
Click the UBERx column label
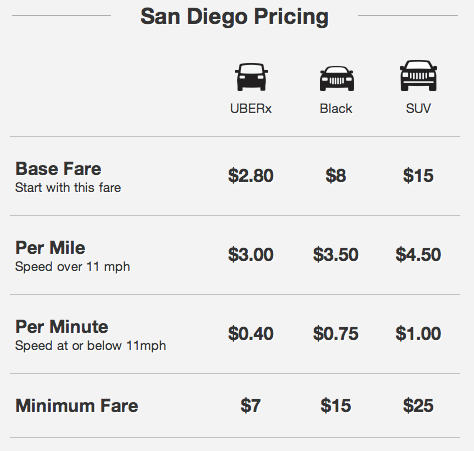pos(251,109)
